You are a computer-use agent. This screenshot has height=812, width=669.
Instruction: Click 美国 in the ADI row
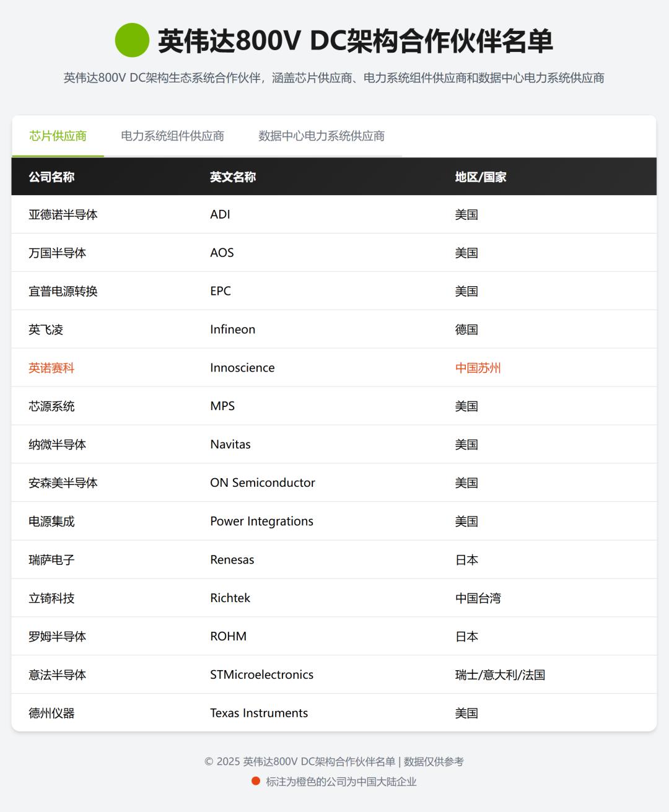point(466,214)
